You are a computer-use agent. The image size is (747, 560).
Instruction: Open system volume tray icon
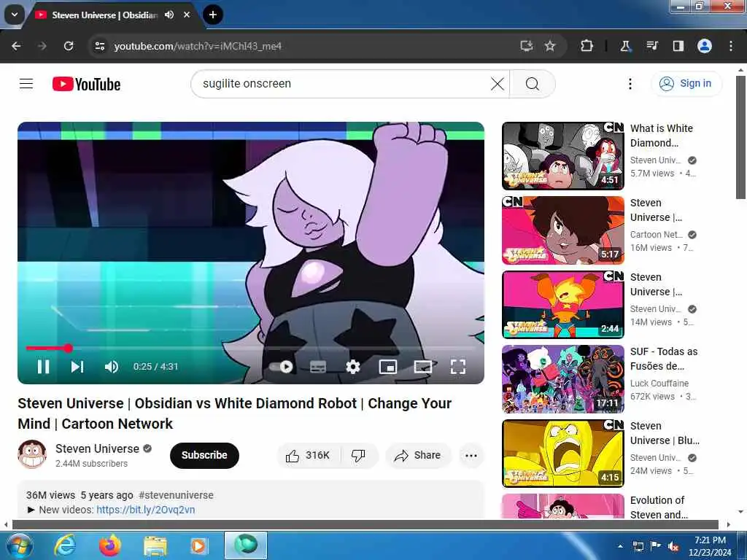673,546
